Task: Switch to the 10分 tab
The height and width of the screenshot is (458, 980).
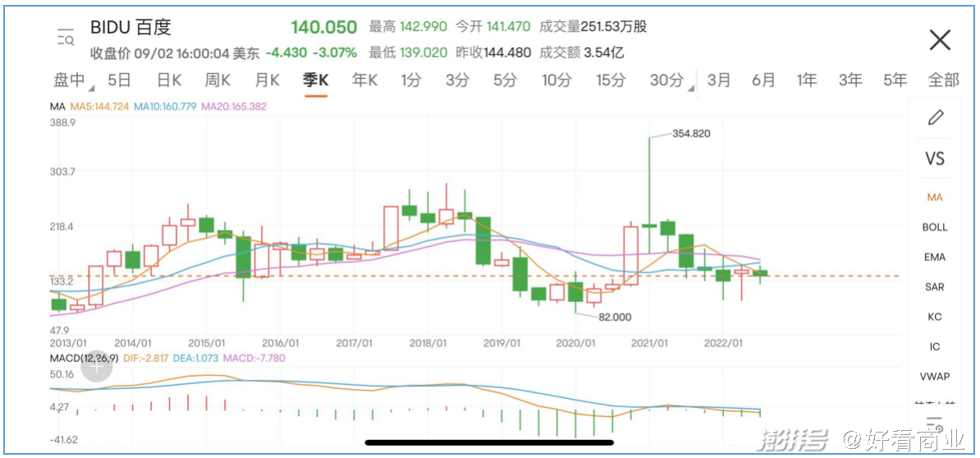Action: coord(556,80)
